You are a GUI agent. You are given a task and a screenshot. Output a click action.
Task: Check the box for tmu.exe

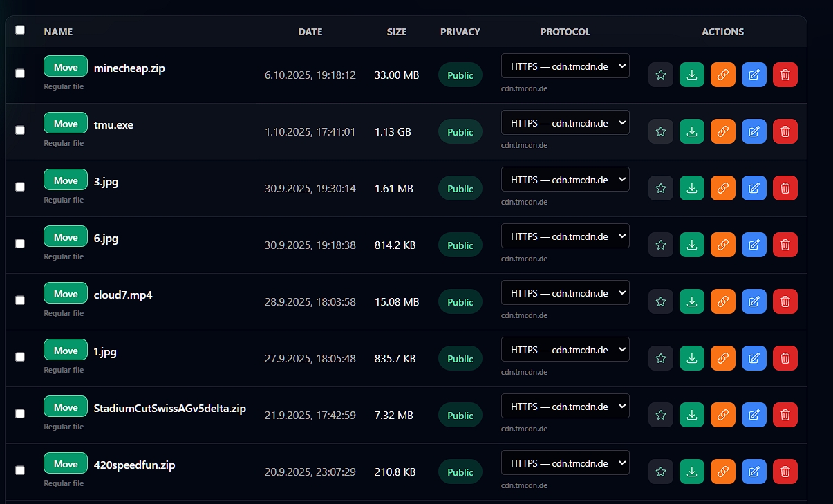tap(20, 130)
